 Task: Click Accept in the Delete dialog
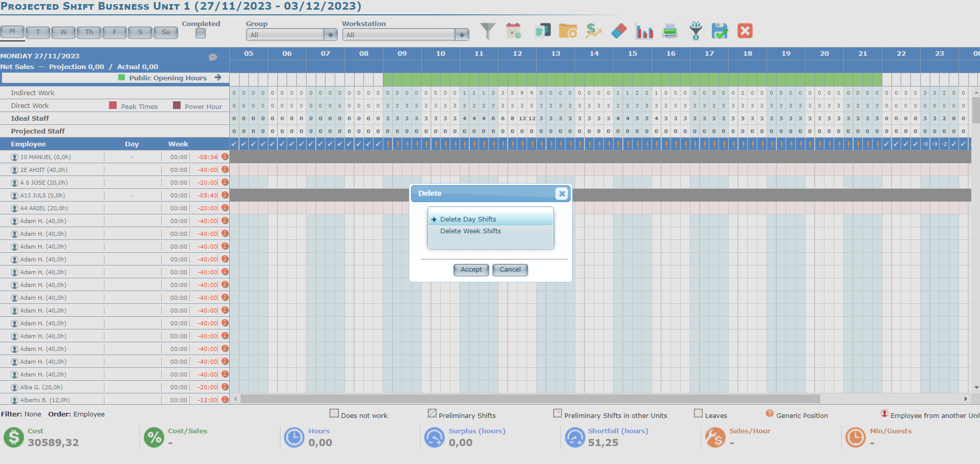click(x=471, y=270)
